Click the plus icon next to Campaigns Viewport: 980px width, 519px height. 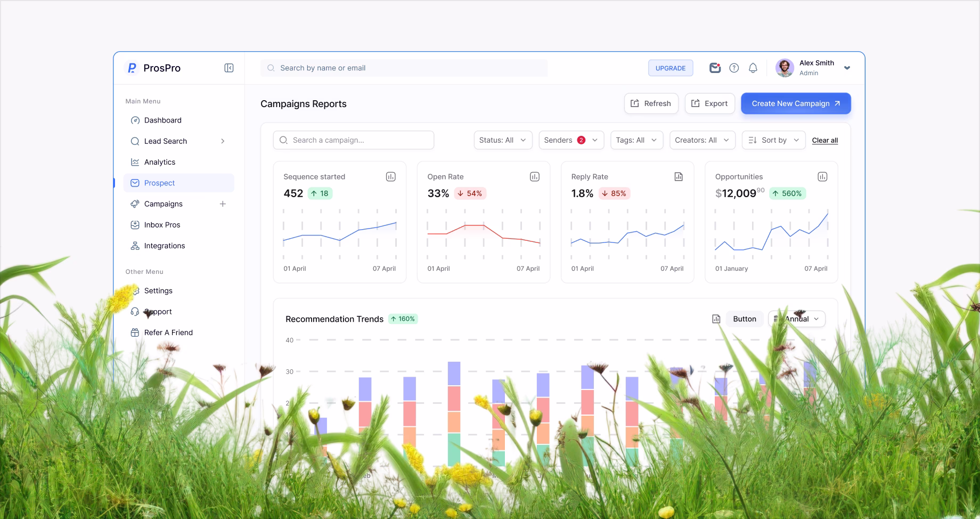[223, 204]
